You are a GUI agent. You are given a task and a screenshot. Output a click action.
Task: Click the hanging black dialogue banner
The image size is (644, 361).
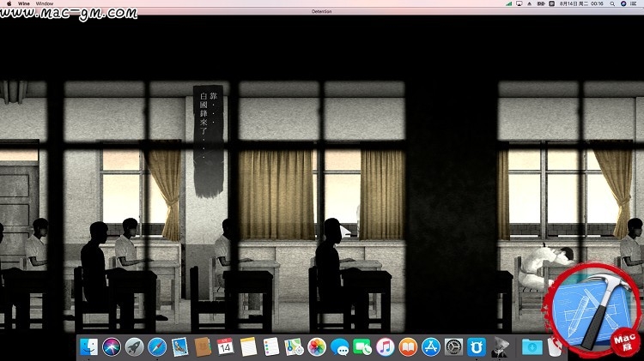point(209,141)
